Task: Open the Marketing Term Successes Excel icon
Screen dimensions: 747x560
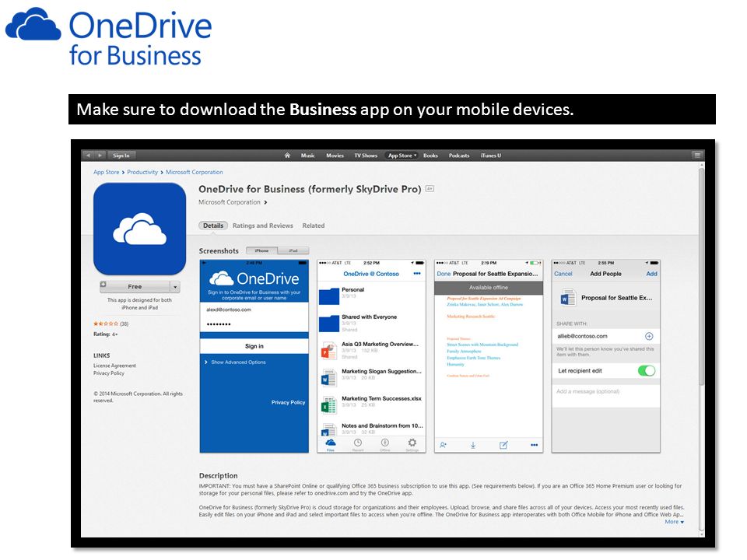Action: point(328,405)
